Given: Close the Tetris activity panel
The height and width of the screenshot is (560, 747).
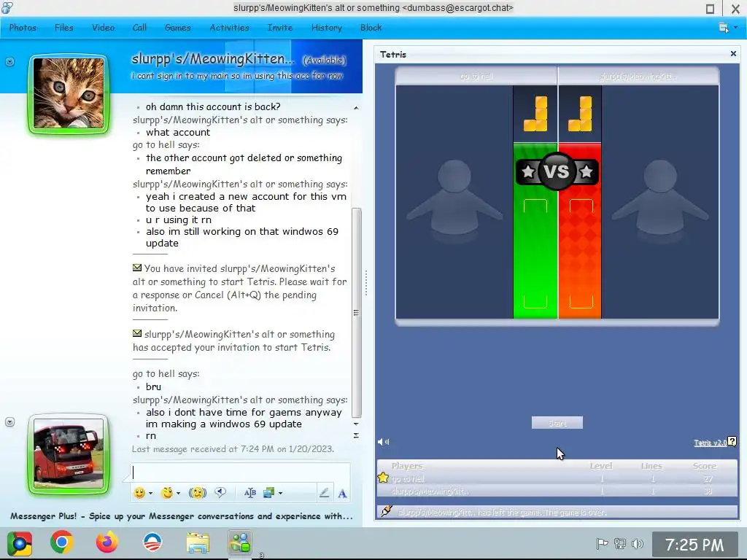Looking at the screenshot, I should 733,54.
